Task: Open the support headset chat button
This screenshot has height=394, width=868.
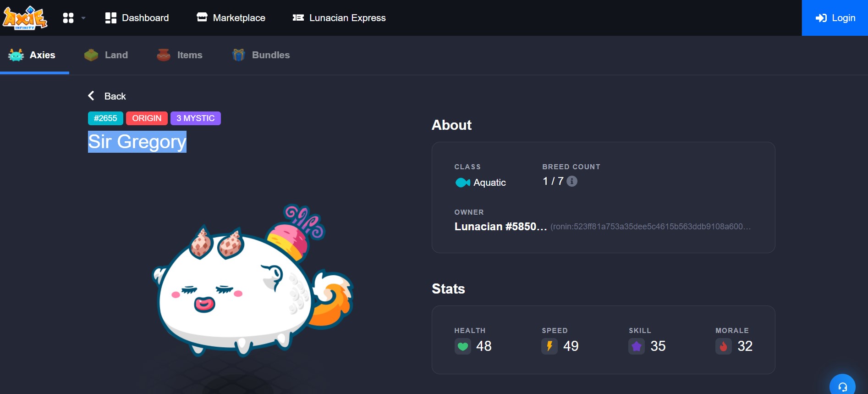Action: pyautogui.click(x=842, y=384)
